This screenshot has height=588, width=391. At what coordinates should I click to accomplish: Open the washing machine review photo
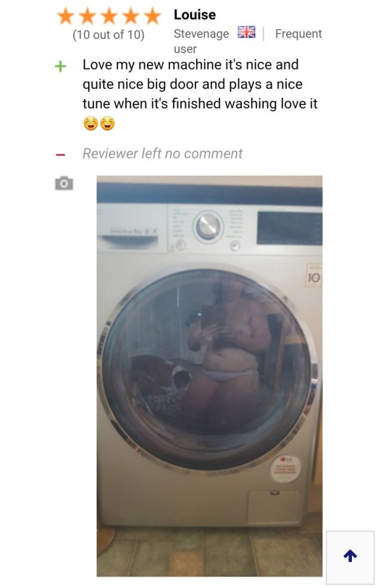coord(209,376)
